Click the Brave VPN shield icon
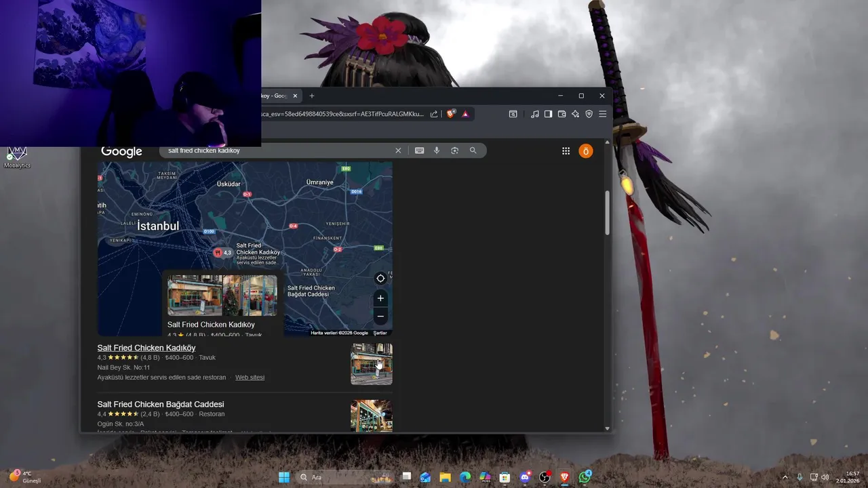868x488 pixels. tap(589, 114)
